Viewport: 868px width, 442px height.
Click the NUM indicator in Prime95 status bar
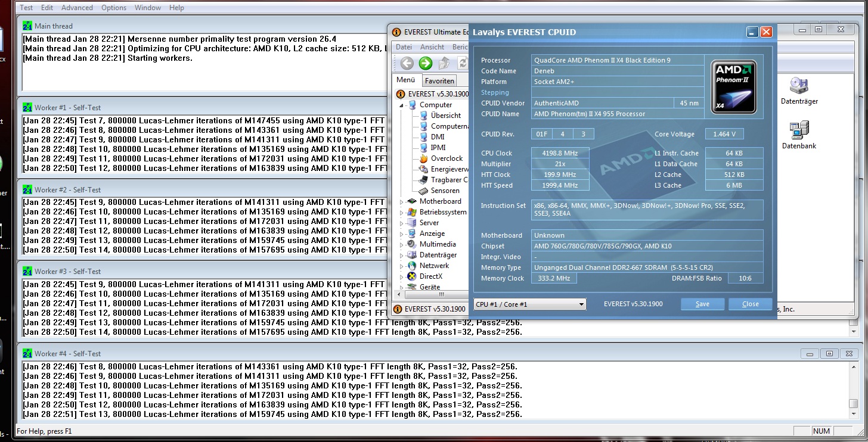(x=821, y=431)
